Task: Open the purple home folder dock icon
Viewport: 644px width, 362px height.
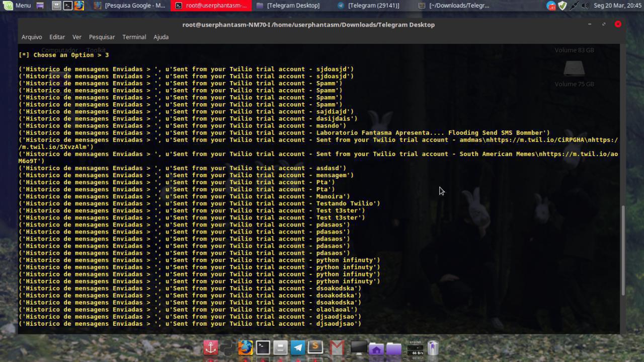Action: coord(376,347)
